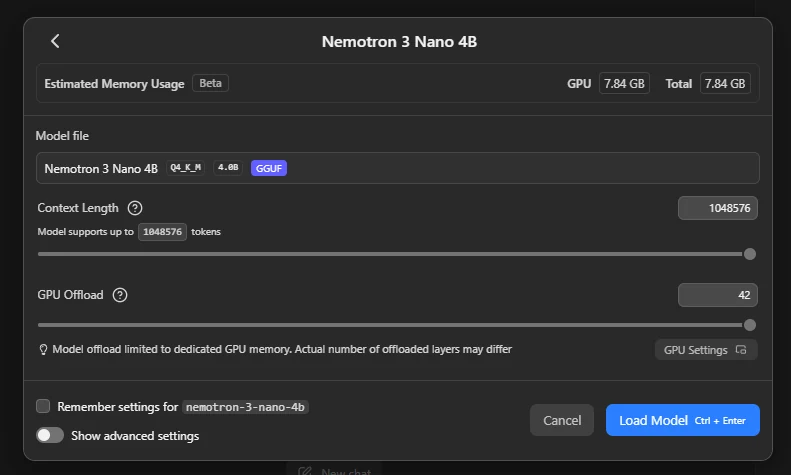The width and height of the screenshot is (791, 475).
Task: Click the Beta badge next to memory usage
Action: pyautogui.click(x=210, y=83)
